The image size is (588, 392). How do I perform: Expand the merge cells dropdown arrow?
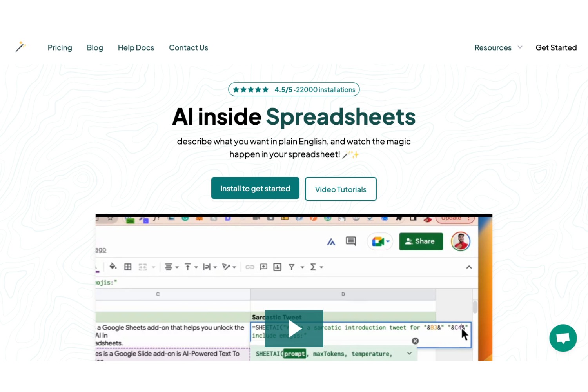point(154,267)
